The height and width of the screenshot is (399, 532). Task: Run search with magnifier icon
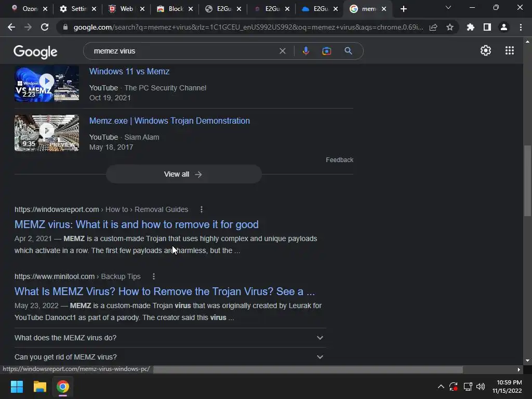pyautogui.click(x=348, y=51)
